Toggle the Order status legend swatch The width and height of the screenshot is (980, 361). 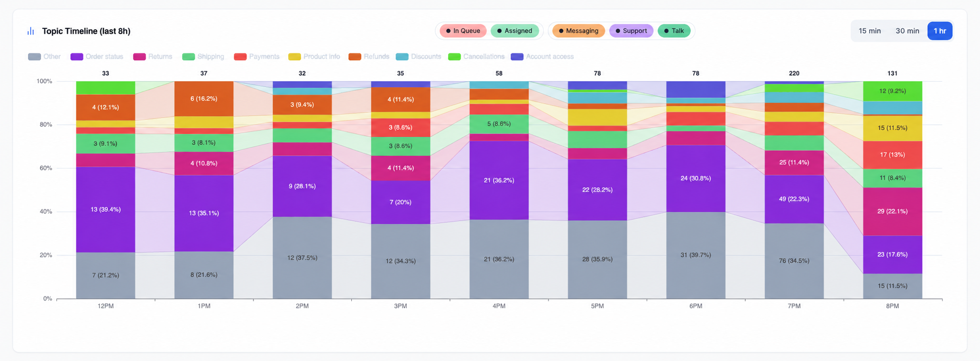click(x=76, y=56)
